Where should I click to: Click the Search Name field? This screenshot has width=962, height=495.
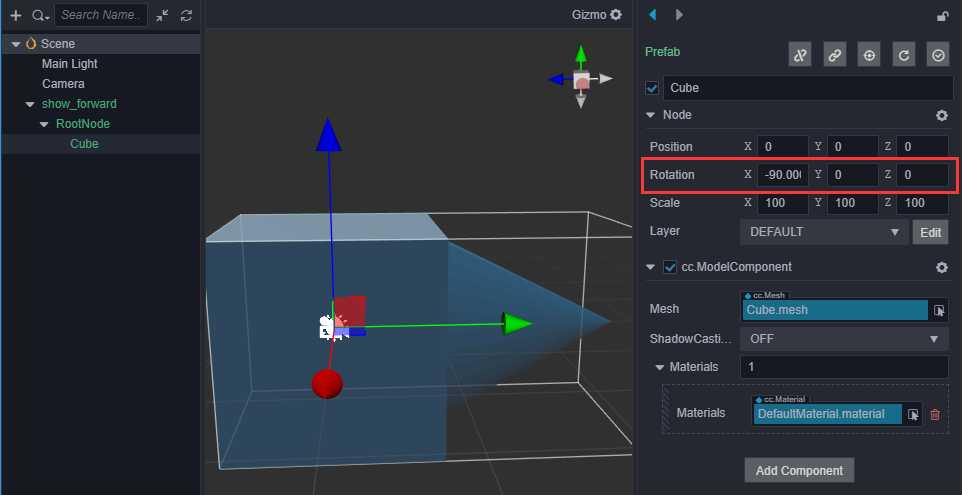[x=100, y=15]
